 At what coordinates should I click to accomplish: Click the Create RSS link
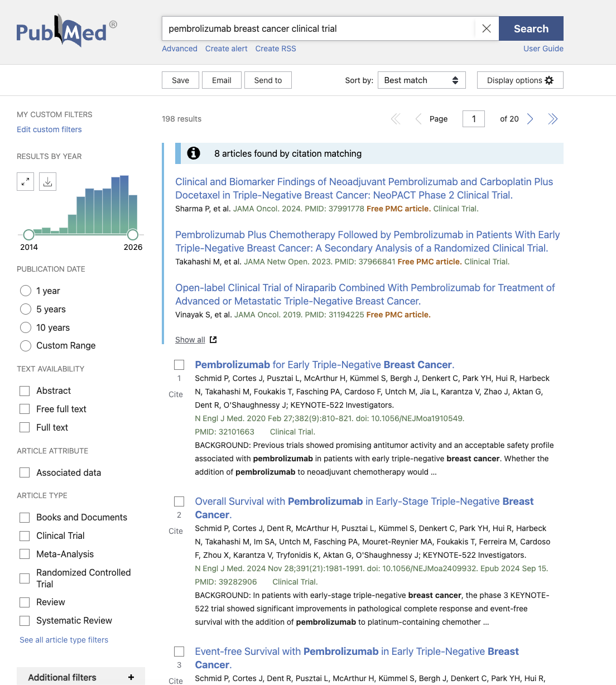click(276, 49)
